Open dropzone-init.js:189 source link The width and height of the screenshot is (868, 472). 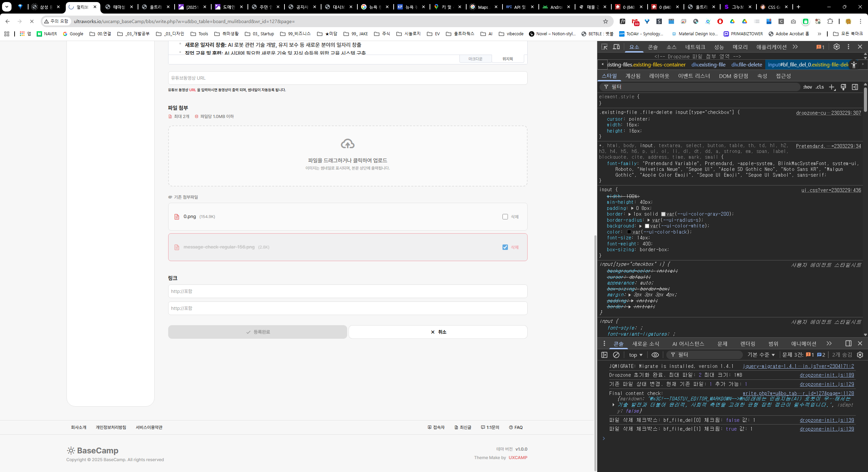[x=827, y=375]
